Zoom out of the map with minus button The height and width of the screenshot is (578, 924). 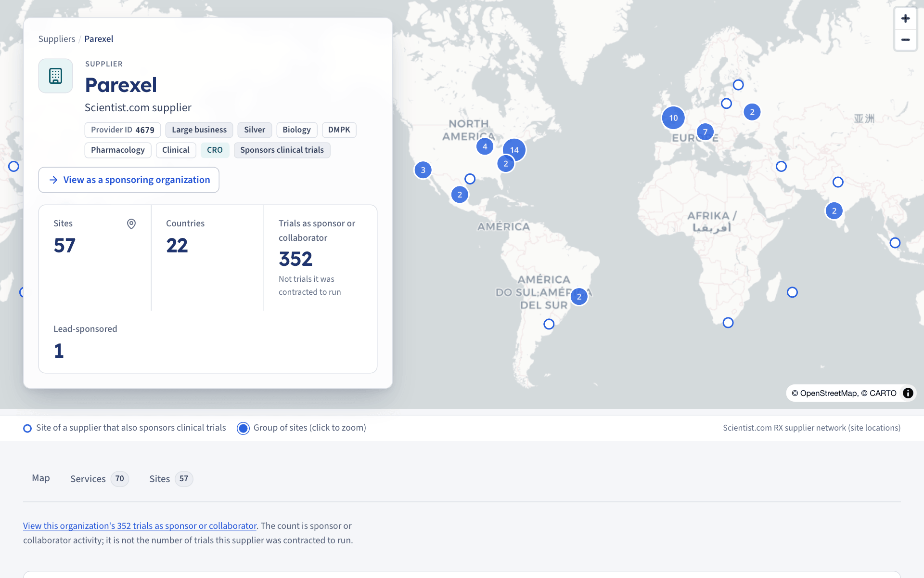point(905,40)
